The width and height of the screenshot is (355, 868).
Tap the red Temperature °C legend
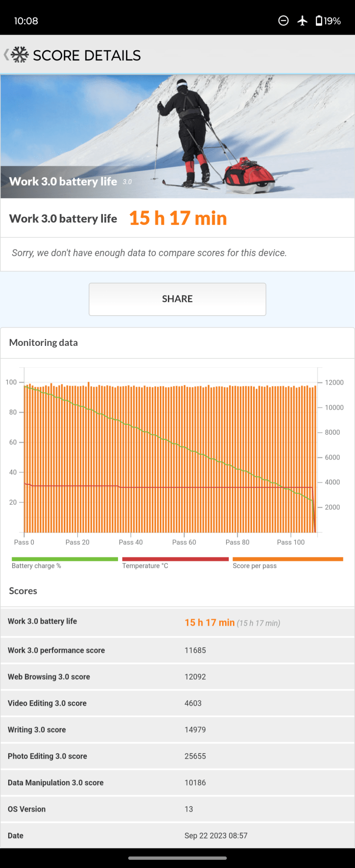tap(175, 562)
